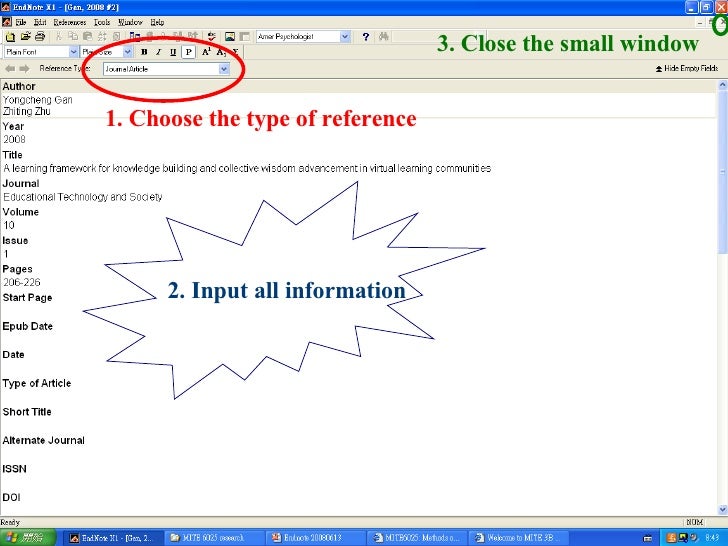This screenshot has width=728, height=546.
Task: Open the File menu
Action: (x=20, y=22)
